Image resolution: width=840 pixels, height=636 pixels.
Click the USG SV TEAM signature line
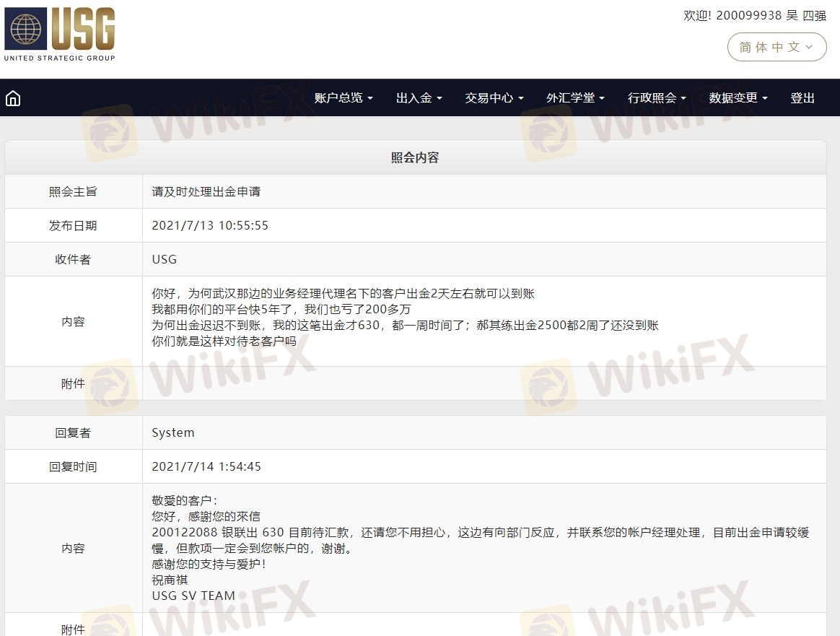[193, 596]
